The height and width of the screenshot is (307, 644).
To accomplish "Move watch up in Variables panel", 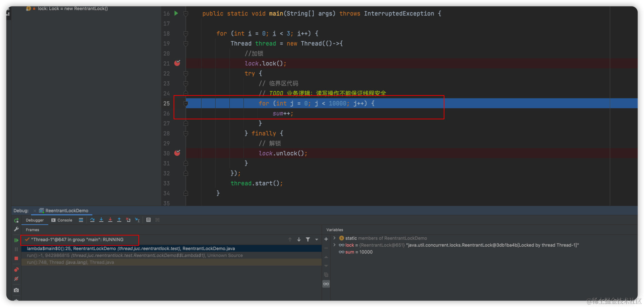I will 326,257.
